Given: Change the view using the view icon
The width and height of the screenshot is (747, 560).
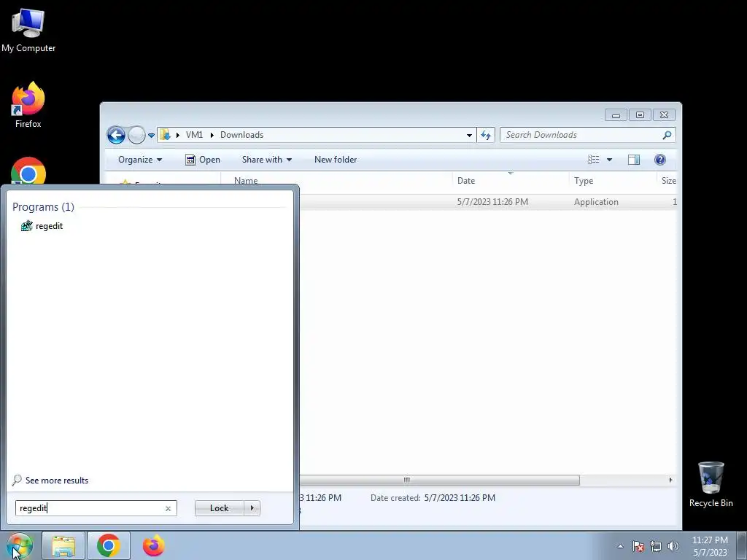Looking at the screenshot, I should click(x=593, y=160).
